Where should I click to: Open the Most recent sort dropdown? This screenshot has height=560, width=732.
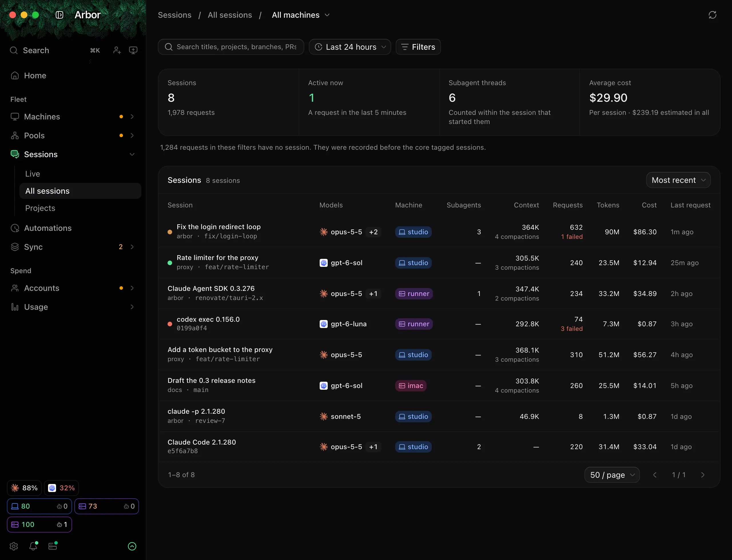tap(678, 180)
